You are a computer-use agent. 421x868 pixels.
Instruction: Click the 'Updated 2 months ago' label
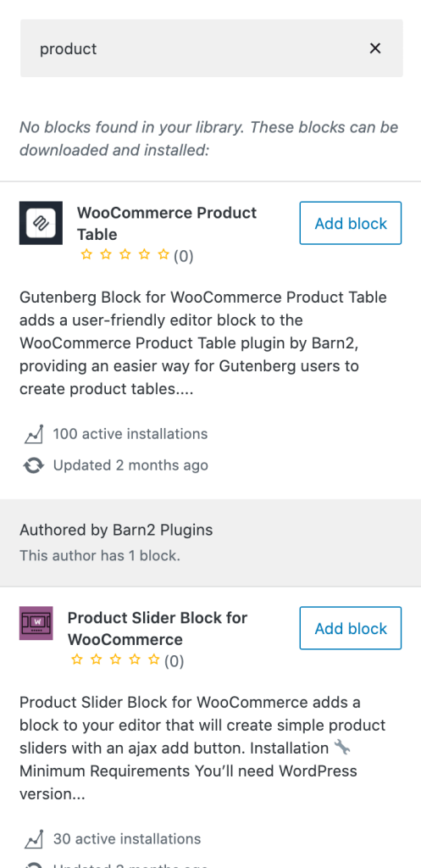click(130, 465)
